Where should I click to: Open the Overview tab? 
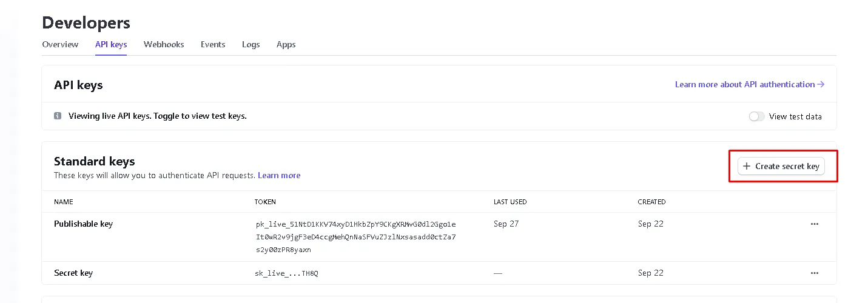tap(60, 44)
